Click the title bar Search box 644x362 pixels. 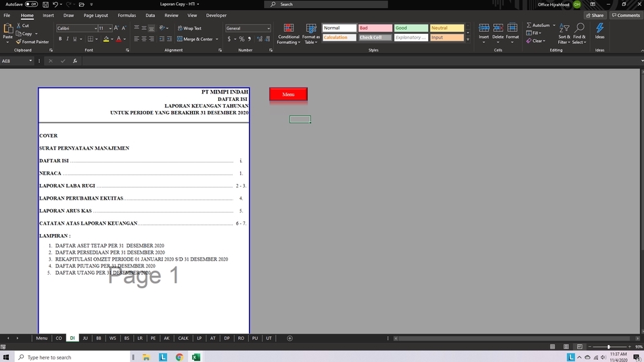pos(326,4)
